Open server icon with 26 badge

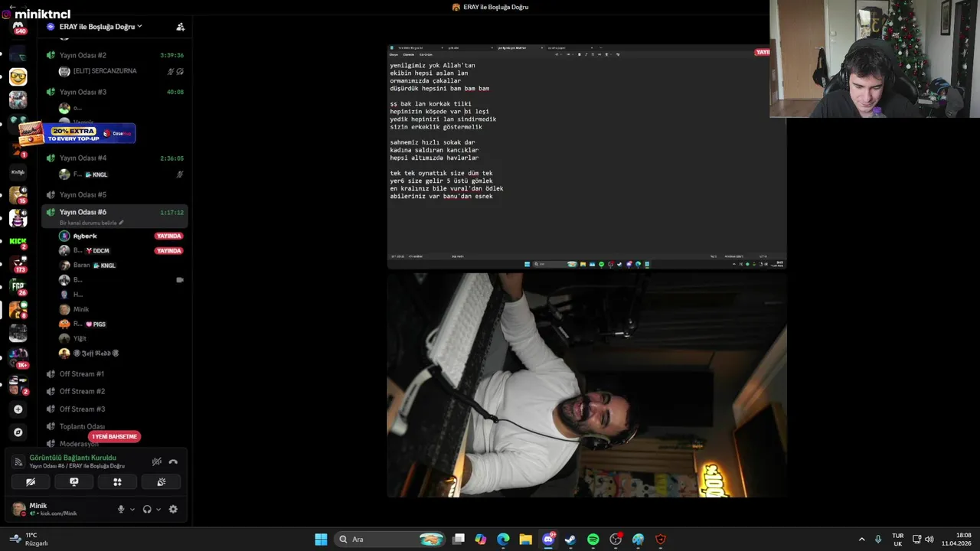point(18,287)
